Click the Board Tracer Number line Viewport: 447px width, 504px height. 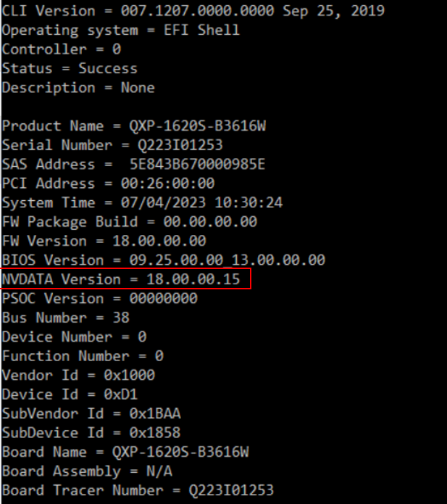pyautogui.click(x=138, y=490)
